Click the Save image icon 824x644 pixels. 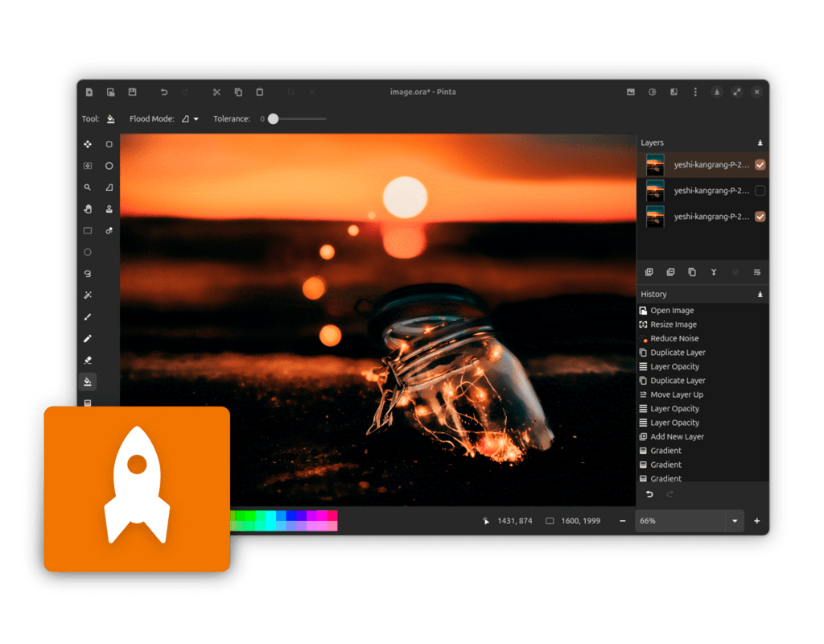tap(132, 93)
